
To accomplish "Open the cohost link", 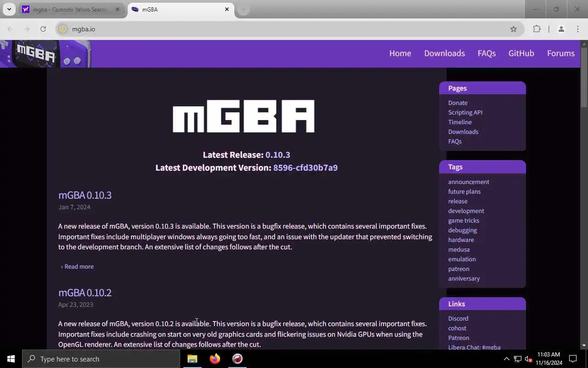I will click(457, 328).
